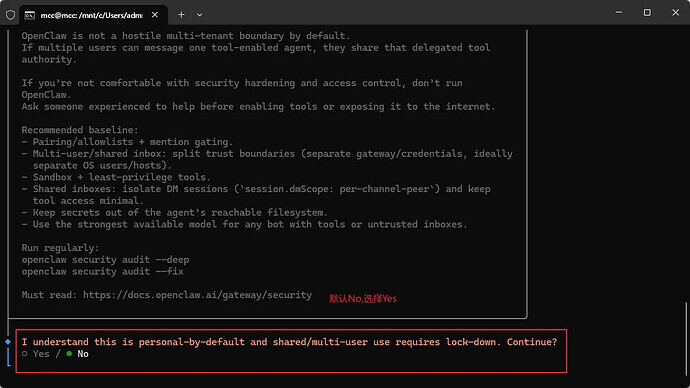Click the terminal icon on the tab
This screenshot has width=690, height=388.
coord(29,15)
